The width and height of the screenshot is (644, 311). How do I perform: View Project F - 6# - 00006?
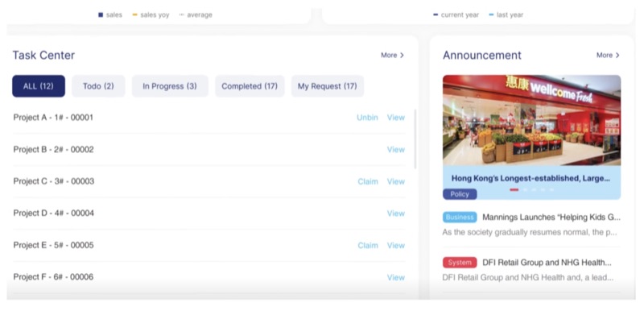pos(396,277)
